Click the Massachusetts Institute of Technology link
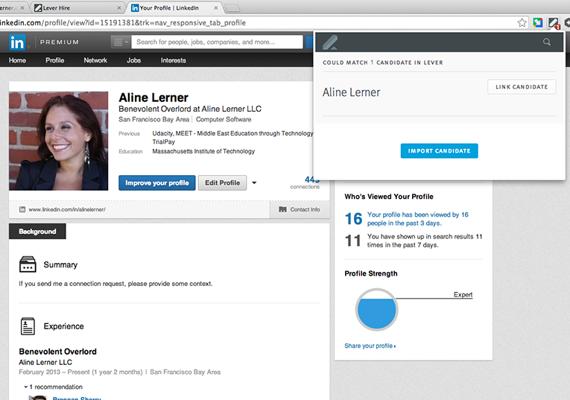Viewport: 570px width, 400px height. 204,151
